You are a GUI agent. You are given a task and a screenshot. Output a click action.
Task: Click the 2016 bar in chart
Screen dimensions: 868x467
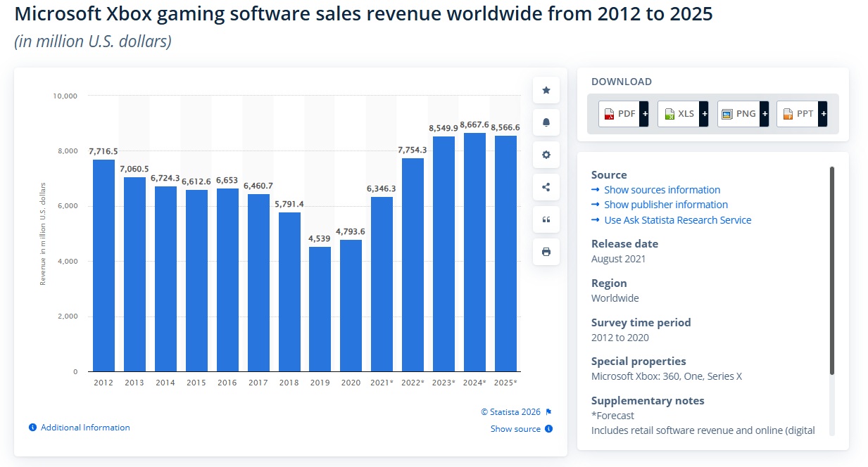tap(227, 280)
